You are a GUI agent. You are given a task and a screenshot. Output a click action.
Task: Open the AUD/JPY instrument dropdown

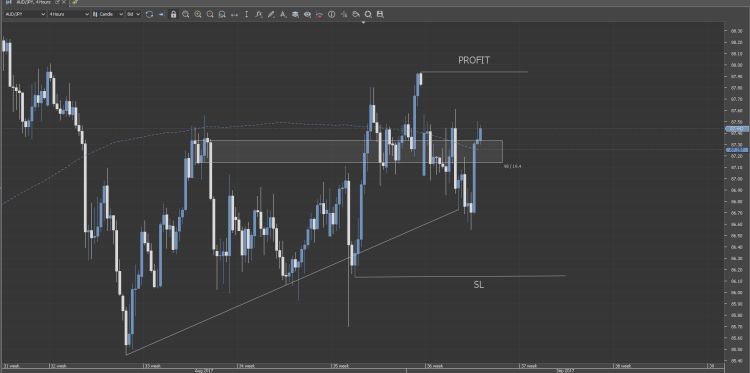tap(24, 14)
